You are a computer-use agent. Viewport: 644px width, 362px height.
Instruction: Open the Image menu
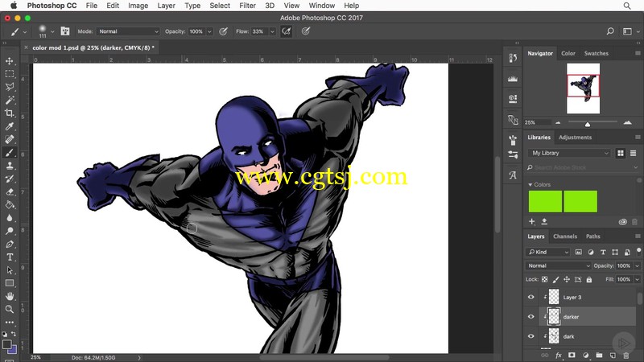[138, 6]
